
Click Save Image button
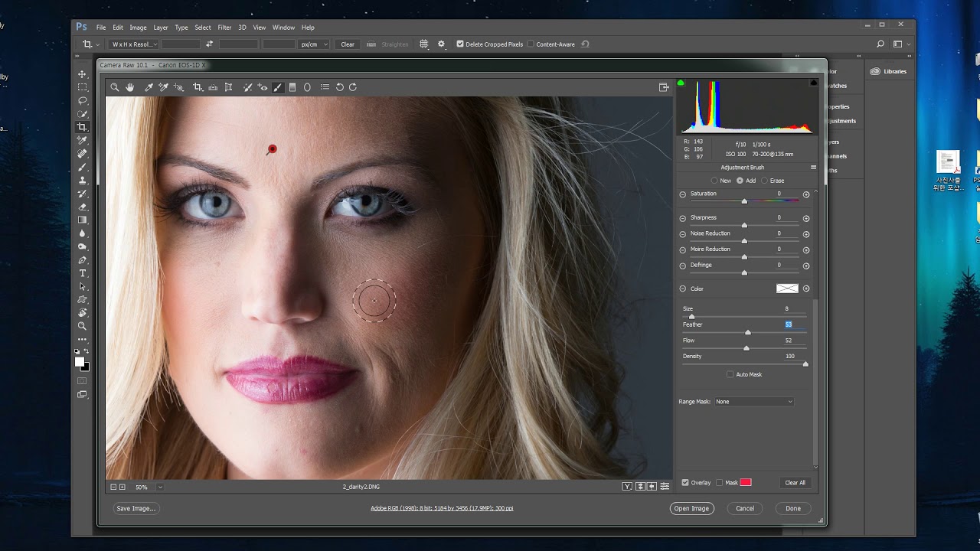[x=136, y=508]
